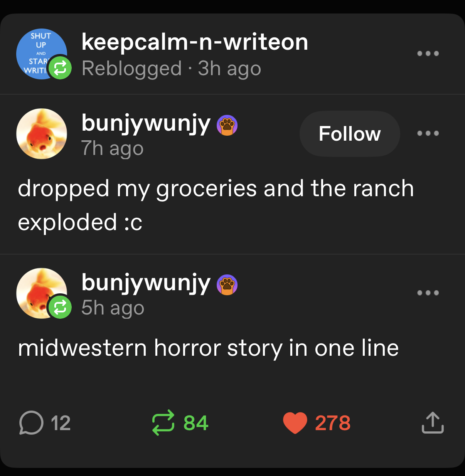
Task: Open options menu beside the Follow button
Action: [x=428, y=133]
